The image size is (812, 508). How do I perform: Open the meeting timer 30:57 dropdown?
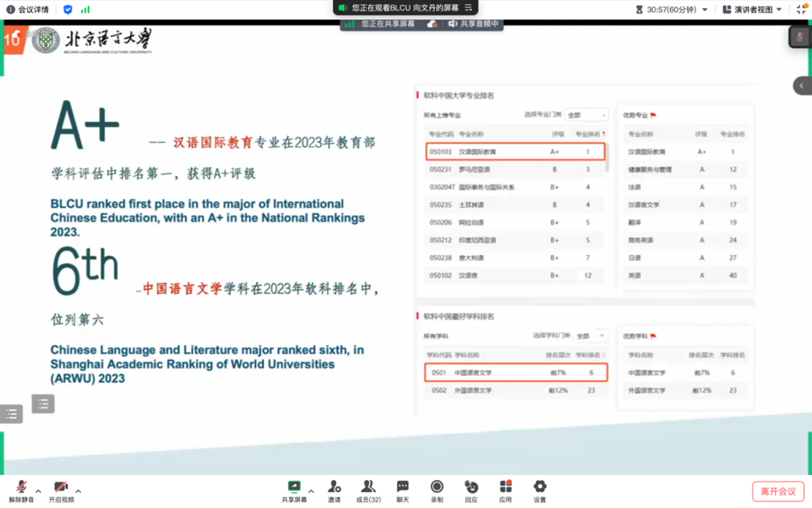tap(671, 10)
